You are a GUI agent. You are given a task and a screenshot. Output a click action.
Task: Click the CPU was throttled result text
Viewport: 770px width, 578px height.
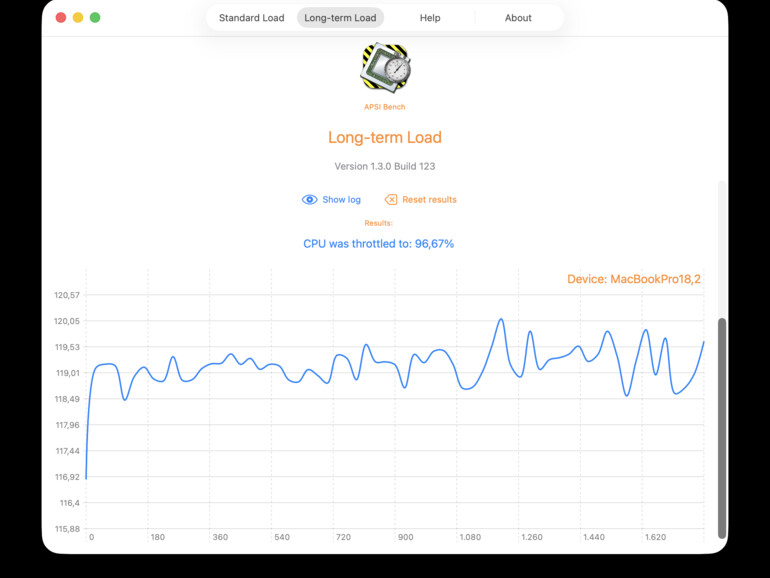click(x=378, y=244)
